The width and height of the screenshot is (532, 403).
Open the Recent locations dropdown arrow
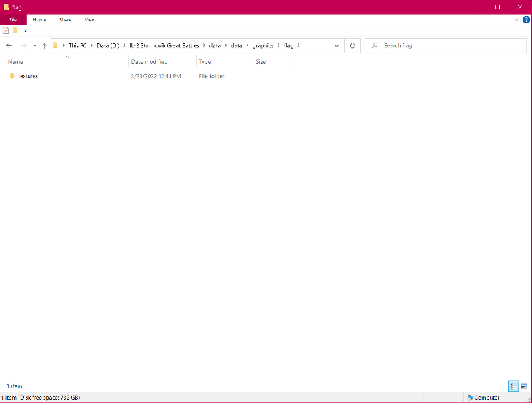tap(35, 46)
